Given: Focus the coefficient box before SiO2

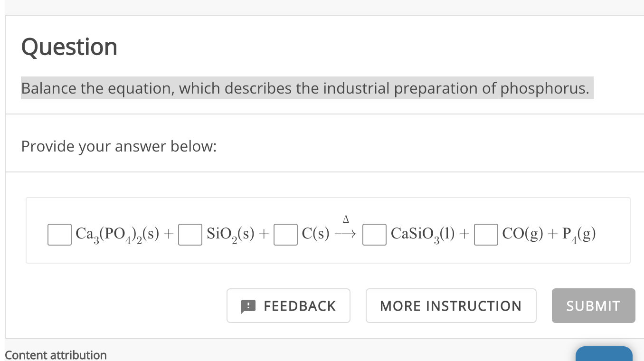Looking at the screenshot, I should [x=190, y=235].
